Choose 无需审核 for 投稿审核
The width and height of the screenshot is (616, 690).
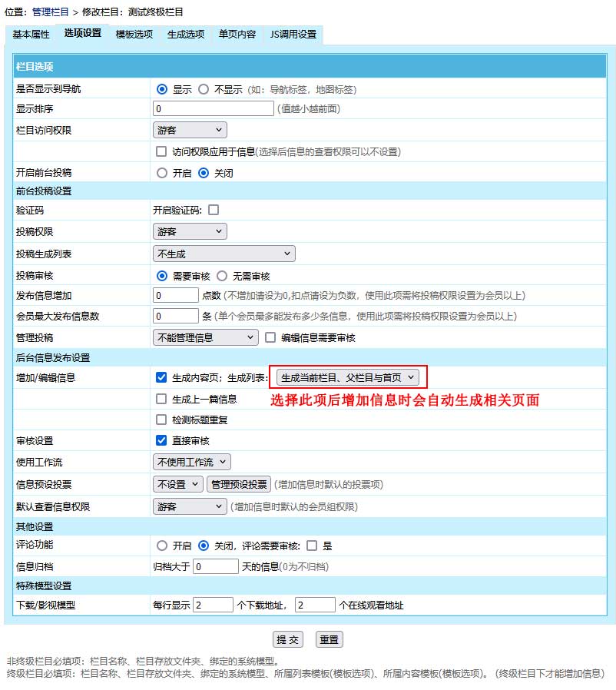[x=222, y=276]
